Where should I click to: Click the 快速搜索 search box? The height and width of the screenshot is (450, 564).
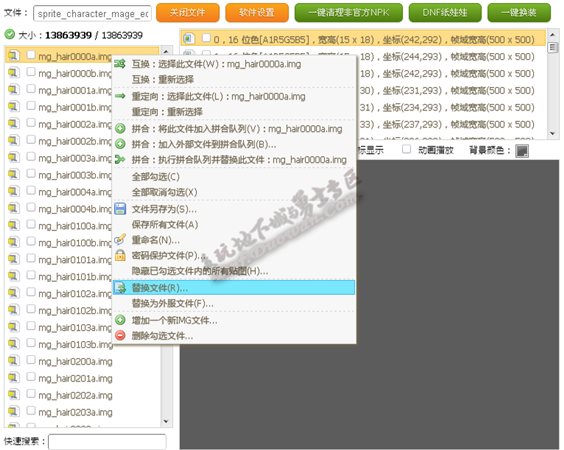click(107, 441)
